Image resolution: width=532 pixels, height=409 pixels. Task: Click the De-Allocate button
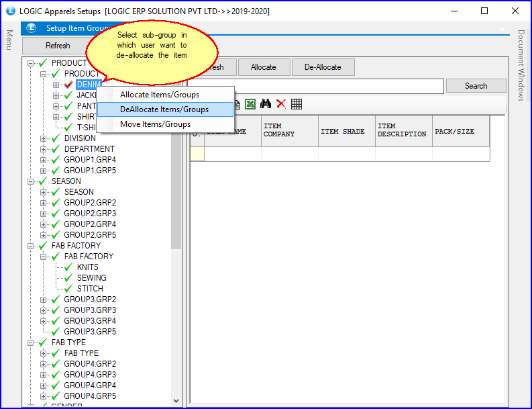click(x=323, y=67)
